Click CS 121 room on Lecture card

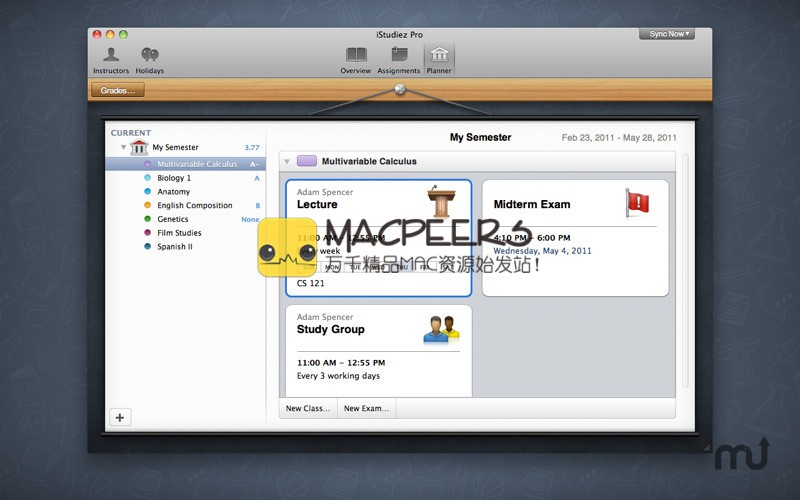(x=310, y=283)
